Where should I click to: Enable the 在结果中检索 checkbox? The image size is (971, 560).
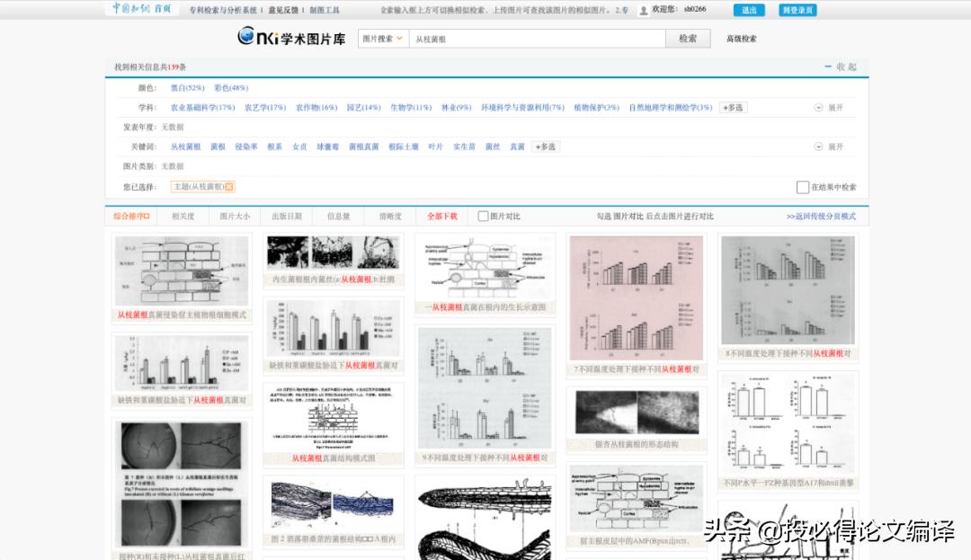[802, 186]
